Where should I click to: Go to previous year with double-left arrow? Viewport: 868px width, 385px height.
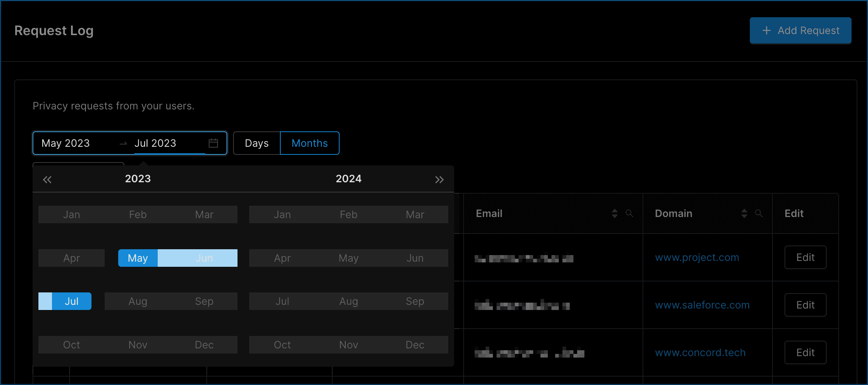click(47, 179)
